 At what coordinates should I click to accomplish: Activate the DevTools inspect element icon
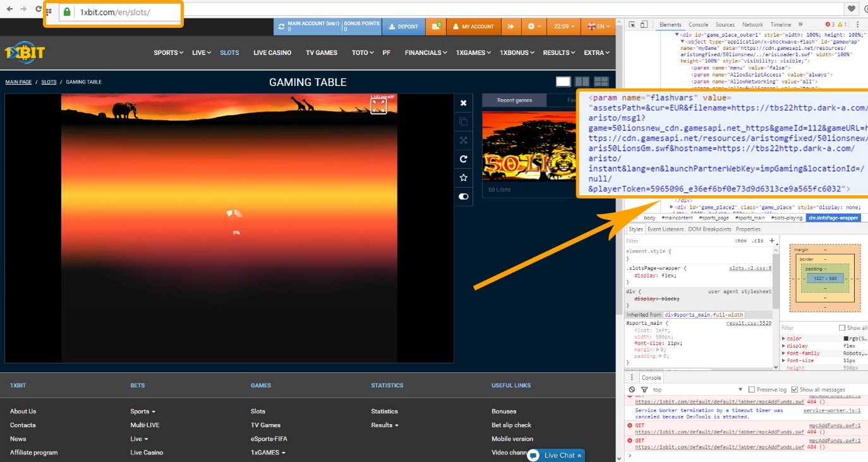(632, 25)
